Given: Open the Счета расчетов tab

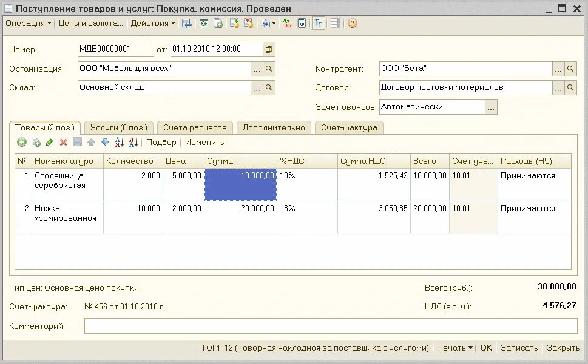Looking at the screenshot, I should click(195, 127).
